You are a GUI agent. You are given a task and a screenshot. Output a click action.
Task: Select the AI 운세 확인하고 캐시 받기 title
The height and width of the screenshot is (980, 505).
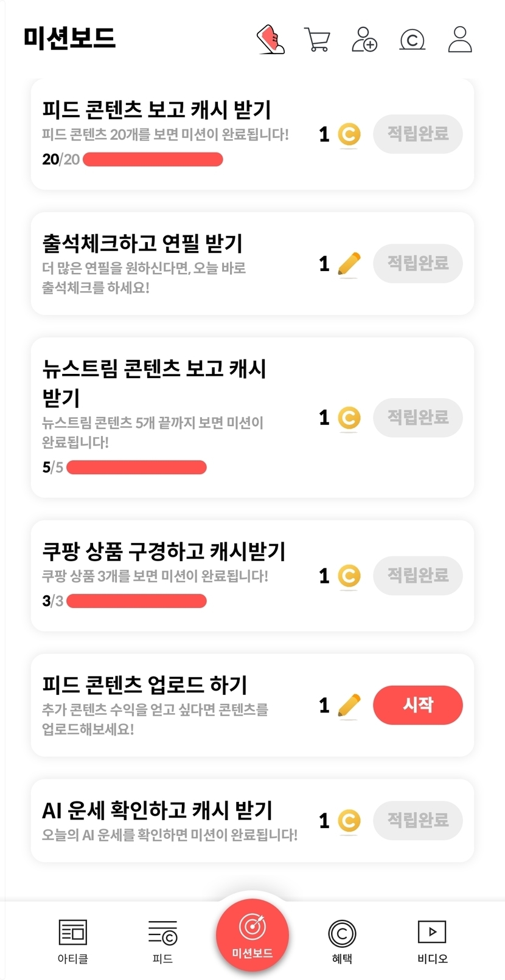point(157,810)
